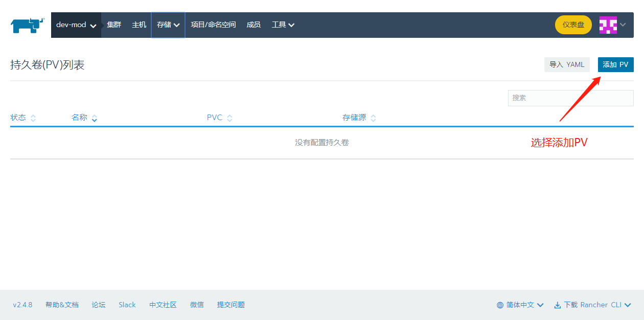This screenshot has width=644, height=320.
Task: Click the download icon before Rancher CLI
Action: click(557, 305)
